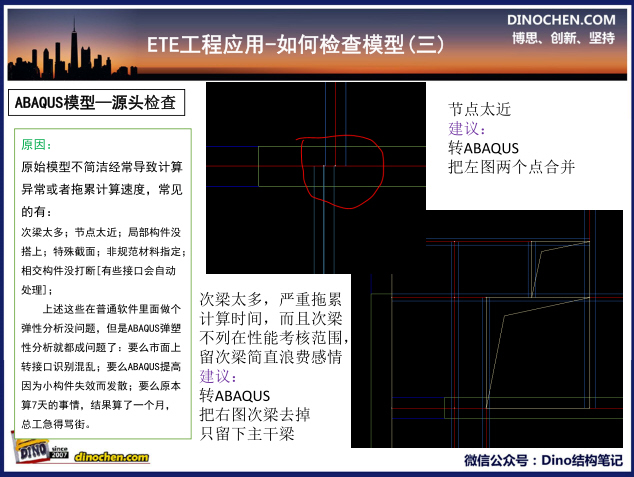Click the purple 建议: under 节点太近
The image size is (634, 477).
click(467, 129)
